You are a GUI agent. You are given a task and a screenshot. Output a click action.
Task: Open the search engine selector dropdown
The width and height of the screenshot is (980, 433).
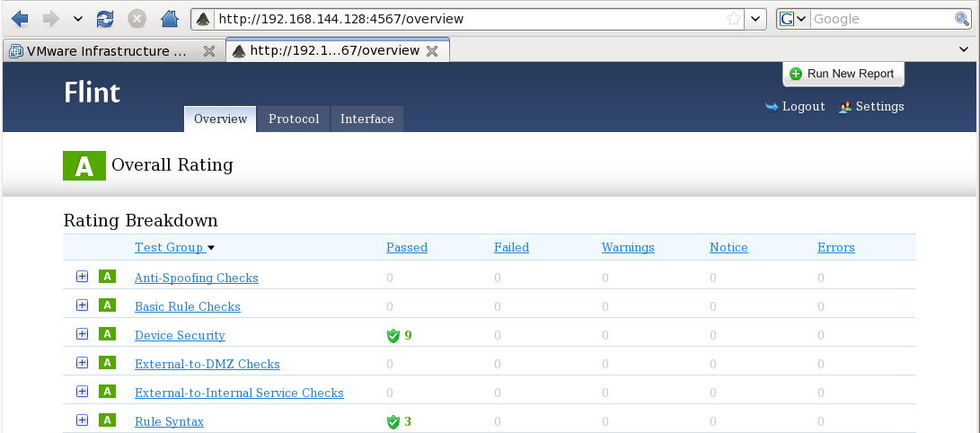coord(794,19)
